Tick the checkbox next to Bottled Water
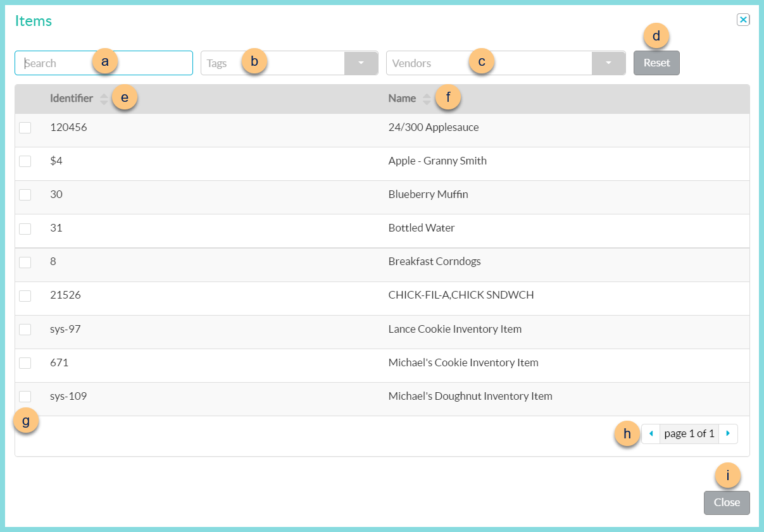764x532 pixels. (25, 228)
